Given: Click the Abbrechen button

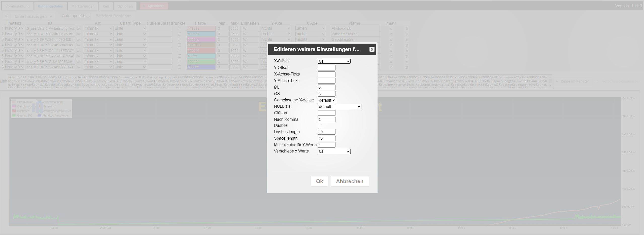Looking at the screenshot, I should click(350, 181).
